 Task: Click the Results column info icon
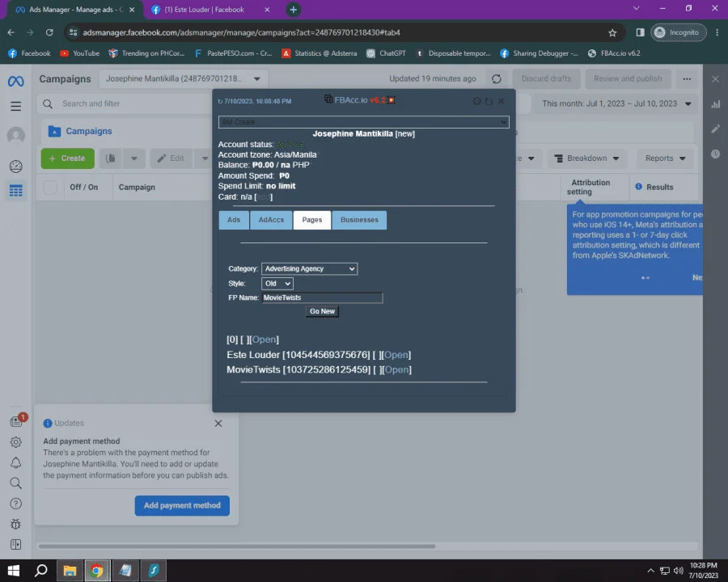[x=638, y=187]
